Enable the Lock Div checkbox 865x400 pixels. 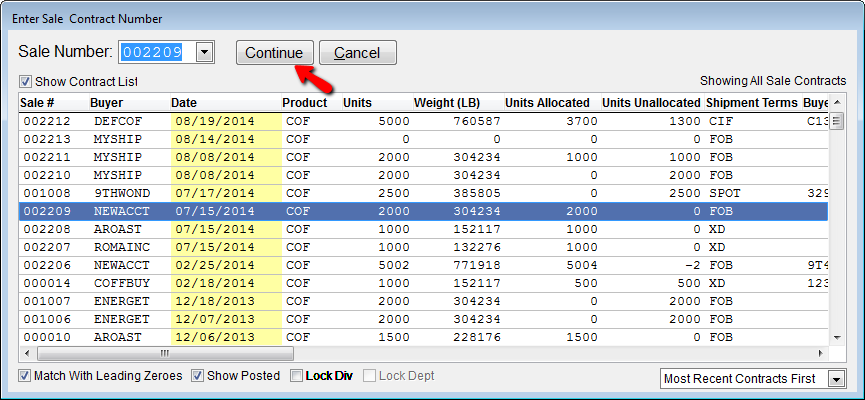tap(296, 376)
